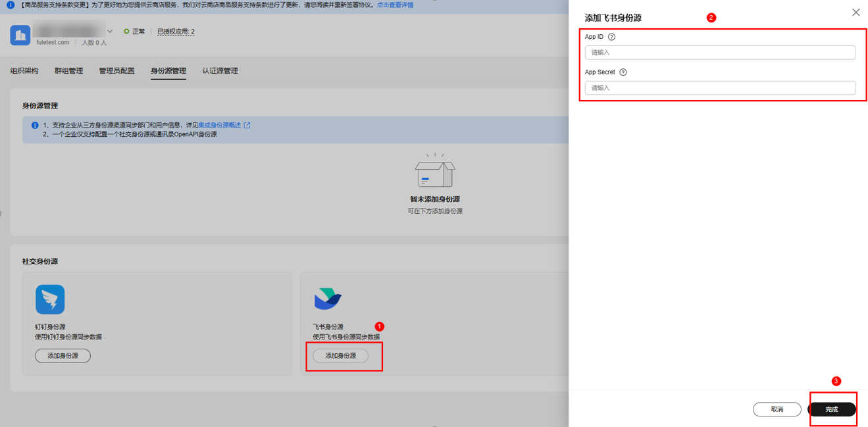Click the App ID help question icon
This screenshot has height=427, width=868.
[x=611, y=38]
